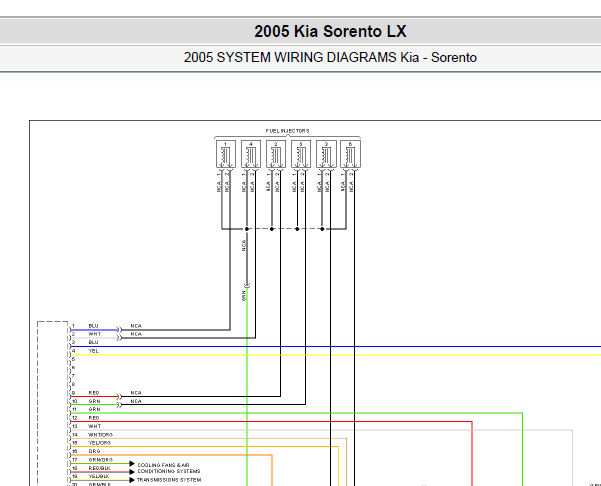This screenshot has width=601, height=486.
Task: Click the dashed control module outline box
Action: pyautogui.click(x=39, y=400)
